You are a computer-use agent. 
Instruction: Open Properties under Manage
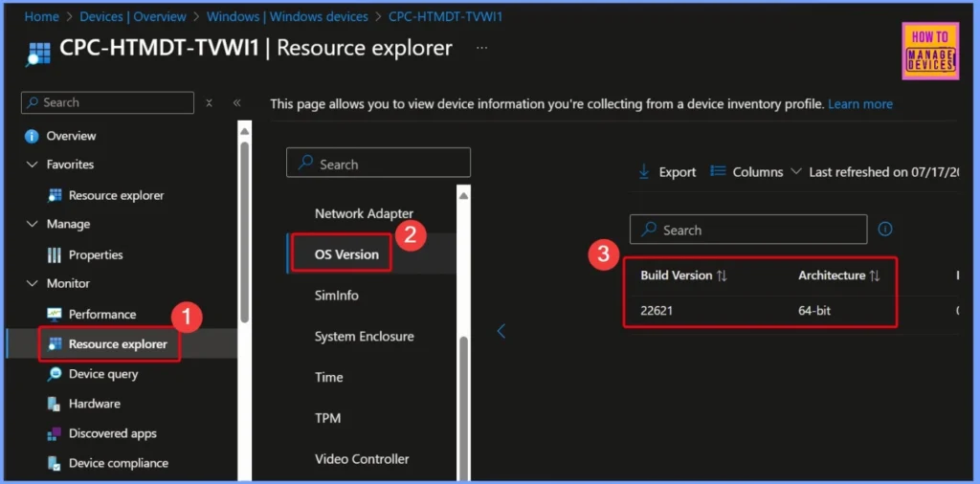point(96,254)
